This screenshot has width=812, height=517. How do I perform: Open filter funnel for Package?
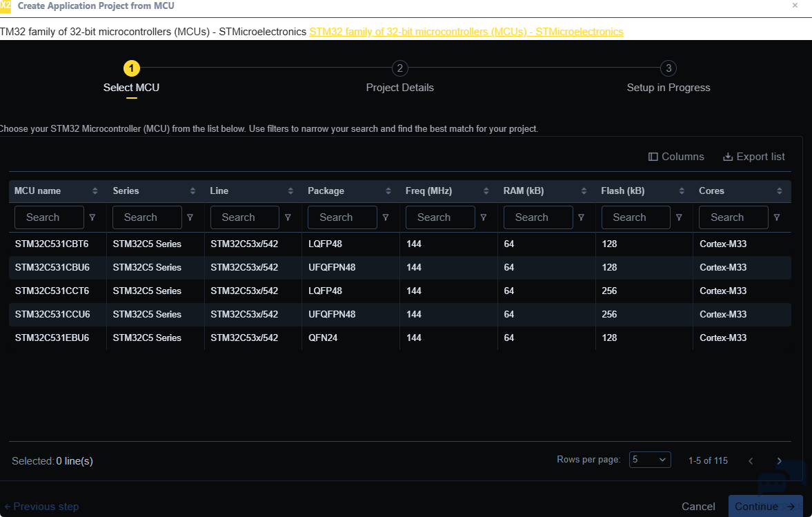(386, 217)
